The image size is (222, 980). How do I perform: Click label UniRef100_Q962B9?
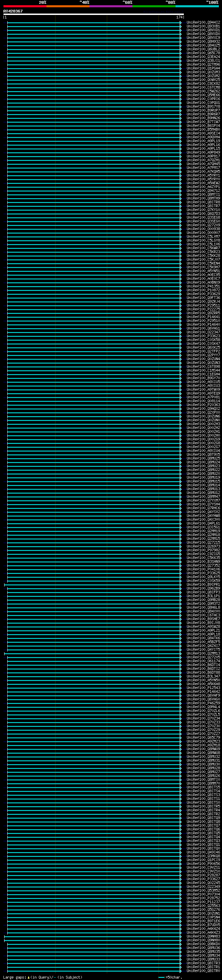pos(203,588)
